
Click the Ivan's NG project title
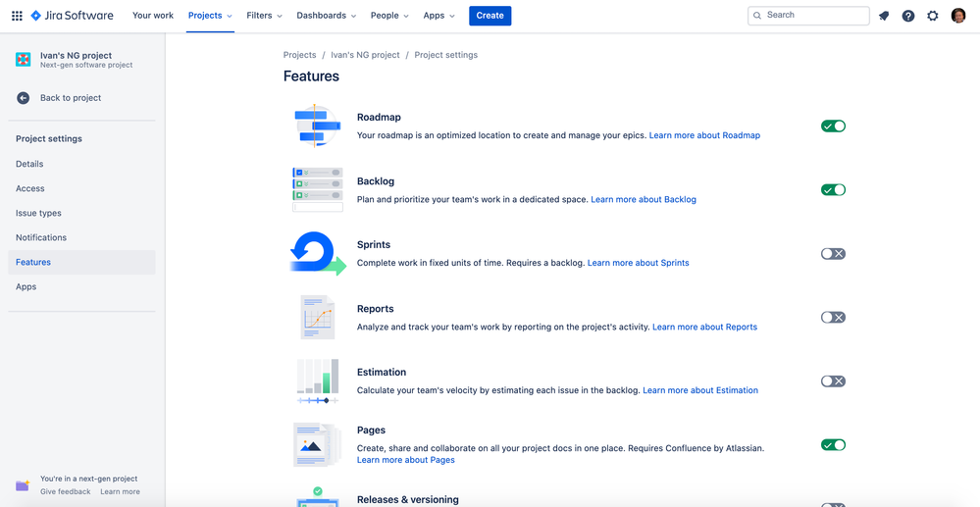pyautogui.click(x=77, y=56)
